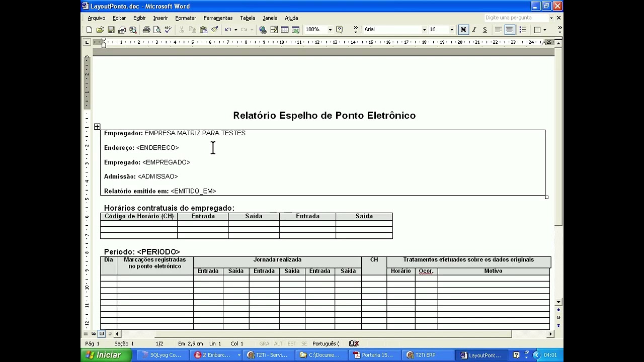Activate the Format Painter brush

pyautogui.click(x=214, y=30)
